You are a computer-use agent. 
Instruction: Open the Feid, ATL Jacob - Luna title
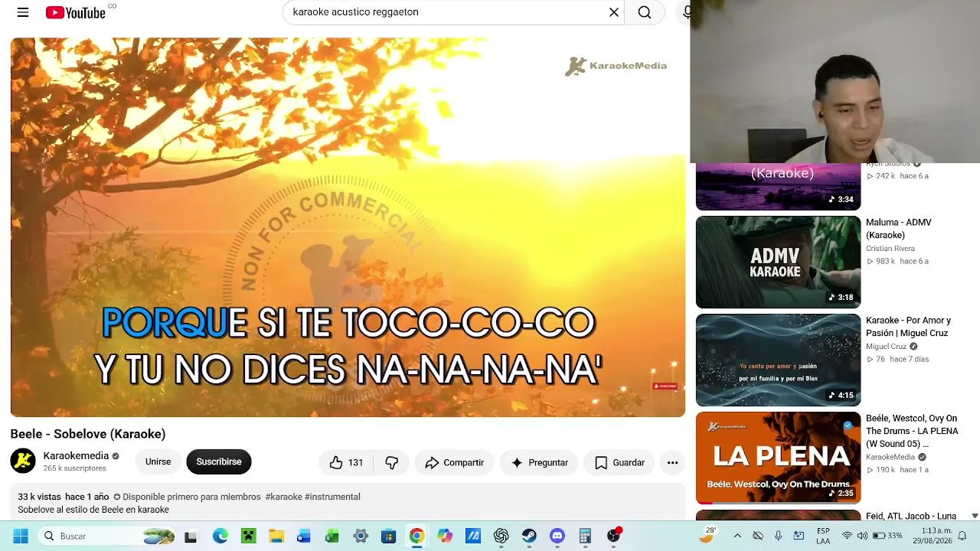click(x=911, y=516)
